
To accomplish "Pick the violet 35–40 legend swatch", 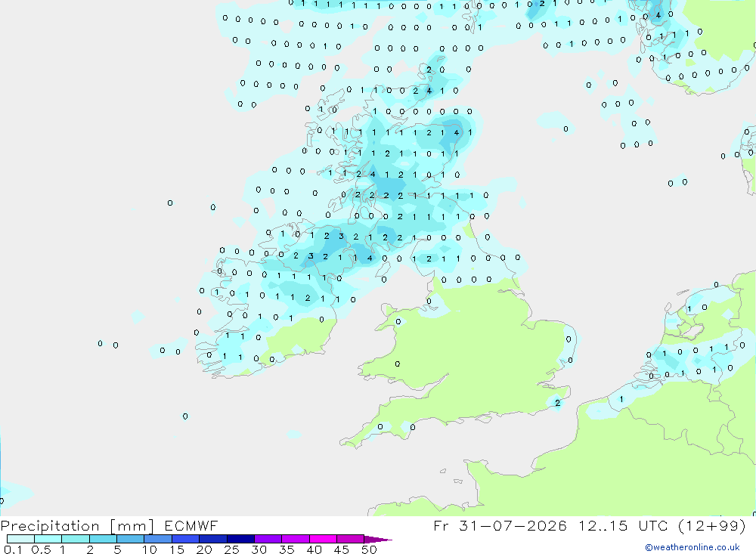I will pos(295,539).
